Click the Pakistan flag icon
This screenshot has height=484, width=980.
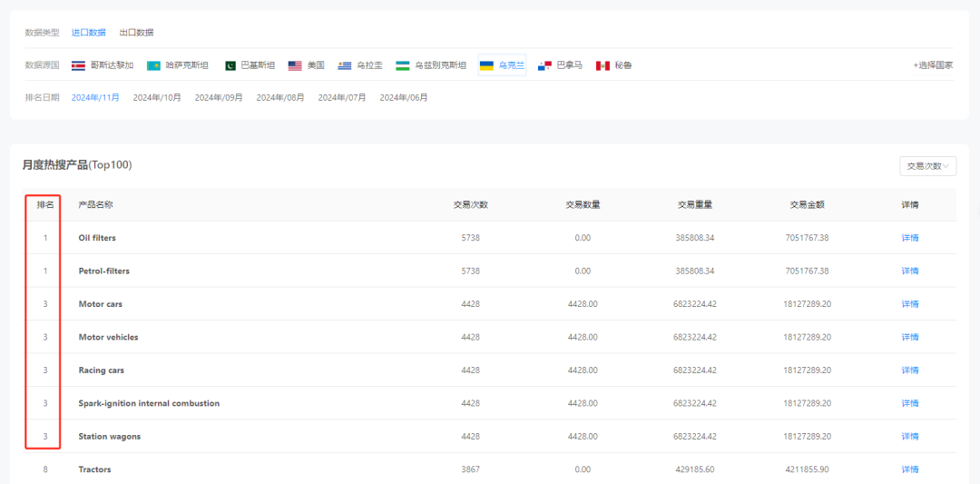[230, 65]
